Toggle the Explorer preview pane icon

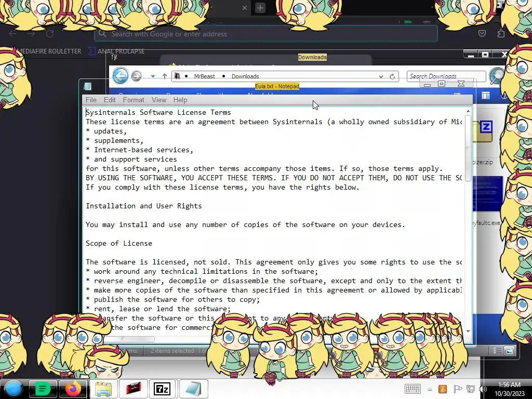point(486,96)
